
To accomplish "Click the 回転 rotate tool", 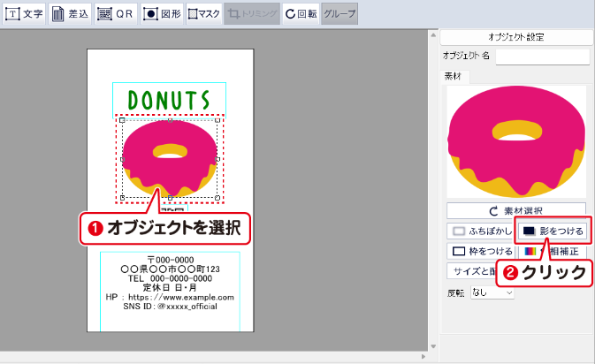I will click(301, 14).
